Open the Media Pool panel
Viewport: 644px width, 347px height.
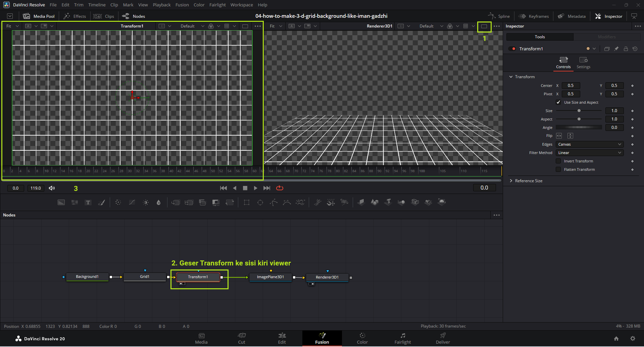point(39,16)
